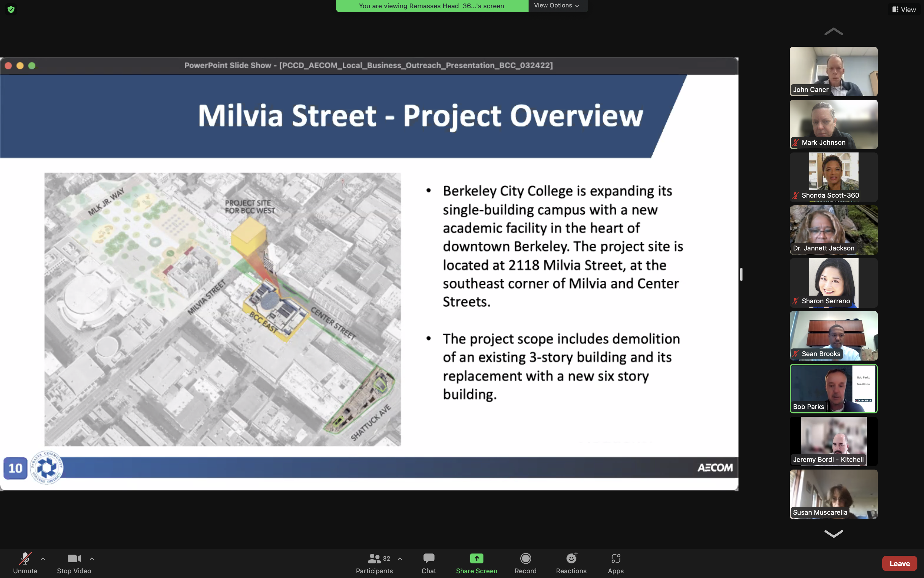
Task: Select Bob Parks active speaker thumbnail
Action: tap(834, 388)
